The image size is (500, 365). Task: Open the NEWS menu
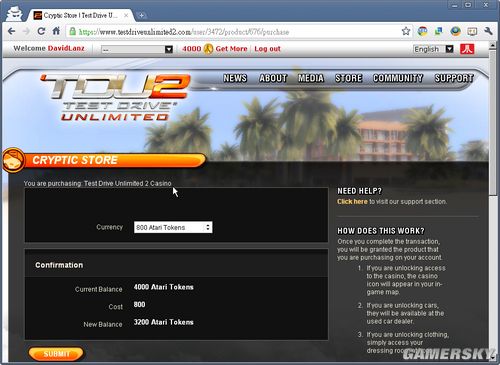pos(235,78)
